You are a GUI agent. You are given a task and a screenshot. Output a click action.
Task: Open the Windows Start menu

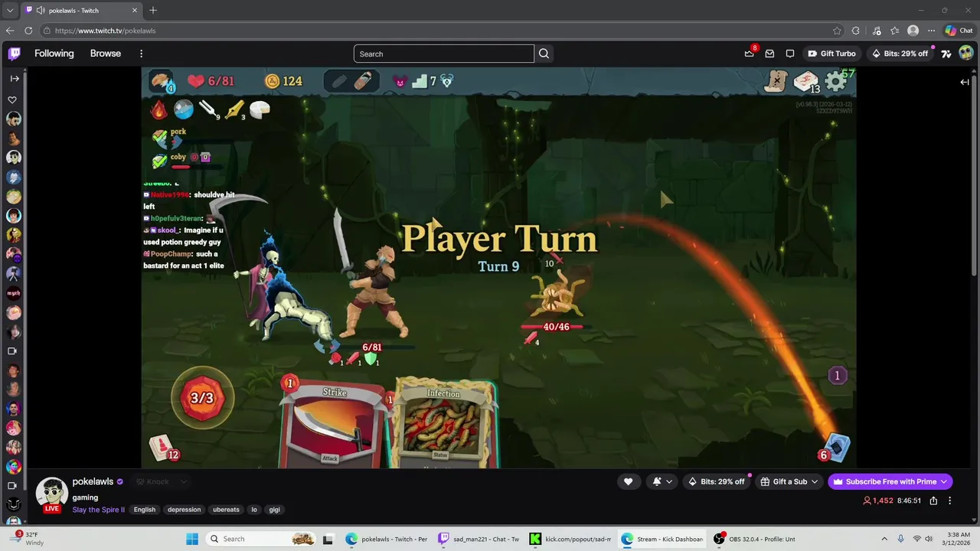[192, 539]
